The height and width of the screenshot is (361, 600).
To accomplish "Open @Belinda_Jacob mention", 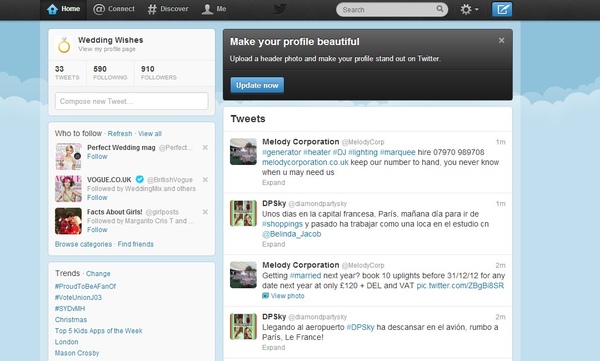I will 292,234.
